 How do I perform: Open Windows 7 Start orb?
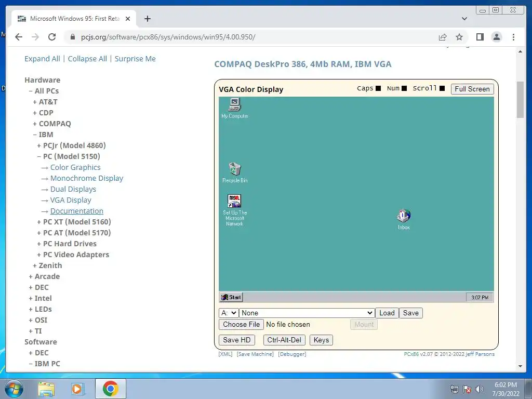coord(14,389)
